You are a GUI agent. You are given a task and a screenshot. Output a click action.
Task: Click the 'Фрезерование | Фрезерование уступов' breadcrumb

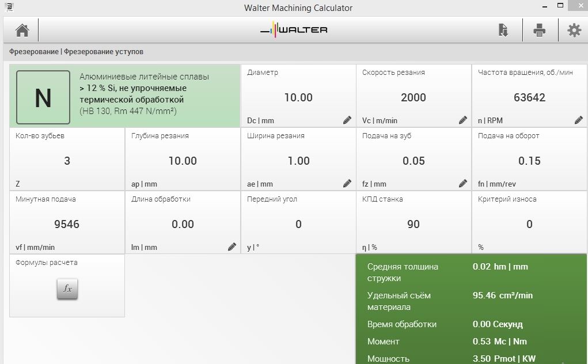pyautogui.click(x=76, y=52)
